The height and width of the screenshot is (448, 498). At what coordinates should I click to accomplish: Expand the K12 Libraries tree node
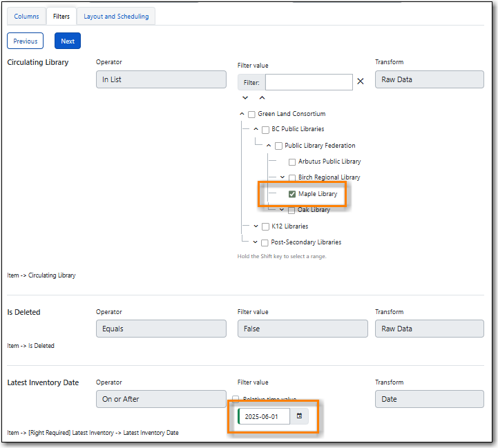(256, 226)
